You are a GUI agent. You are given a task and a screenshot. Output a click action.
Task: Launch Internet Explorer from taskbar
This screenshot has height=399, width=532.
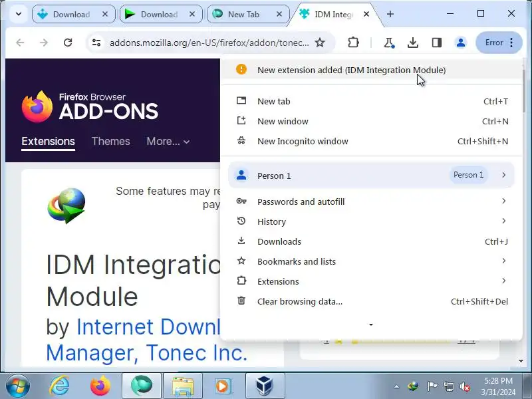coord(59,386)
